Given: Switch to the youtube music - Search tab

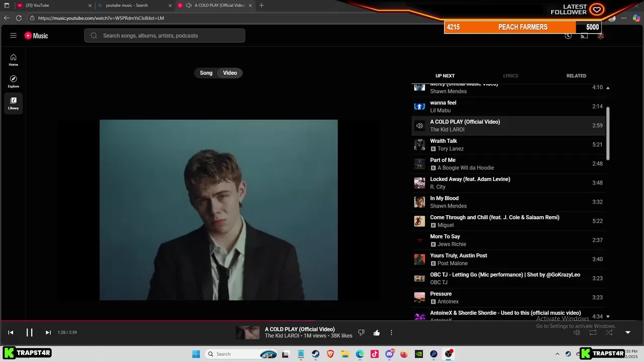Looking at the screenshot, I should 135,6.
